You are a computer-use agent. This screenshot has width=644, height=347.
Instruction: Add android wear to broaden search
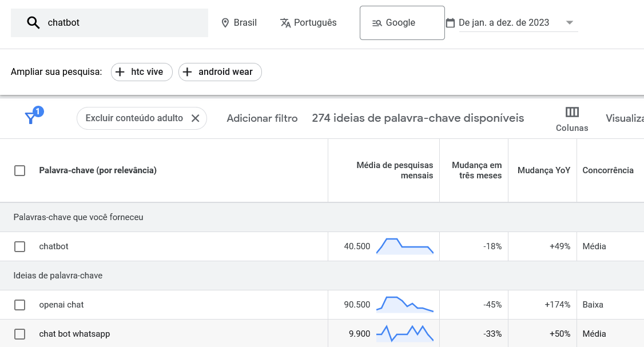pyautogui.click(x=220, y=72)
